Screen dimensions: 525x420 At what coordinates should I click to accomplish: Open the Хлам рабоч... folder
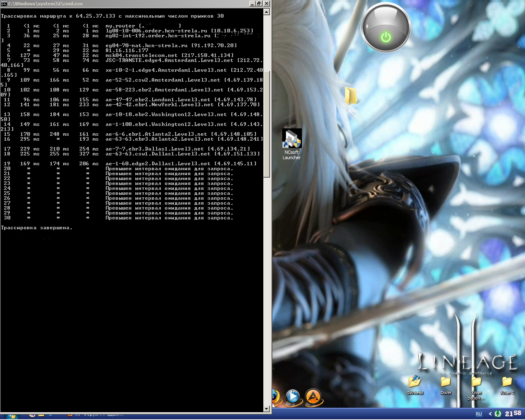point(476,388)
